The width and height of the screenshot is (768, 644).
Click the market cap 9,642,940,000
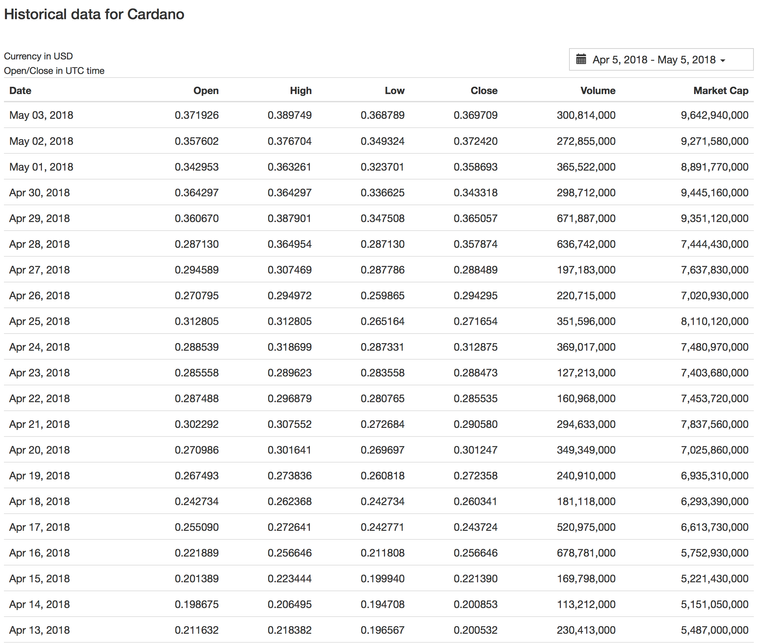(714, 116)
